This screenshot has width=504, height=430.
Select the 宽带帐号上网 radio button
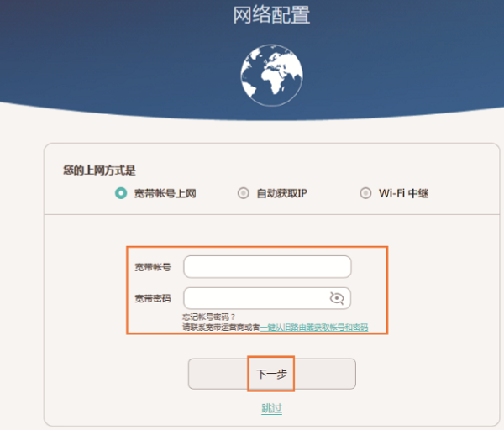[121, 193]
